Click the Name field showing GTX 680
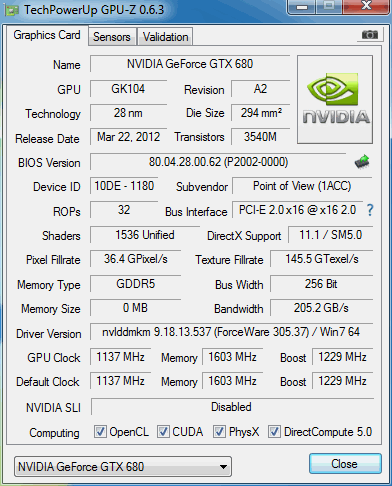Image resolution: width=392 pixels, height=486 pixels. pos(190,64)
